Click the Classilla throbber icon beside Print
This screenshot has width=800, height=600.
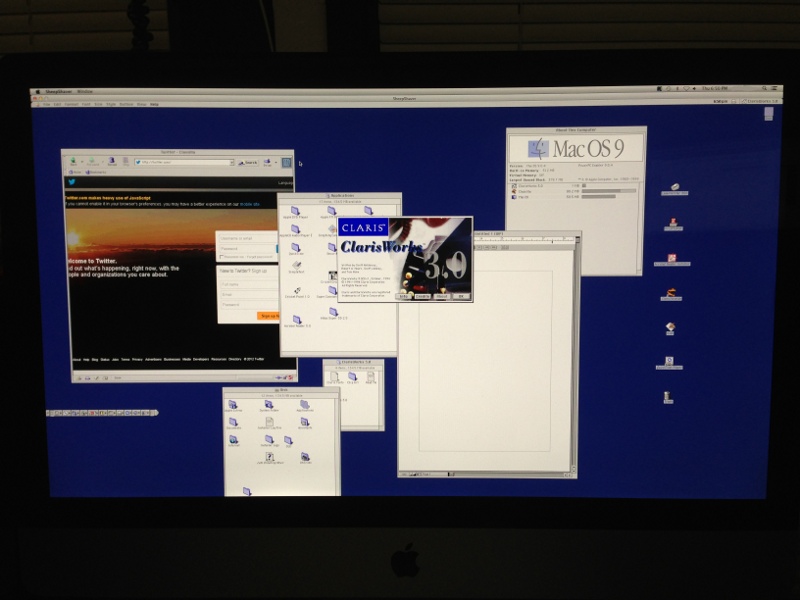286,162
